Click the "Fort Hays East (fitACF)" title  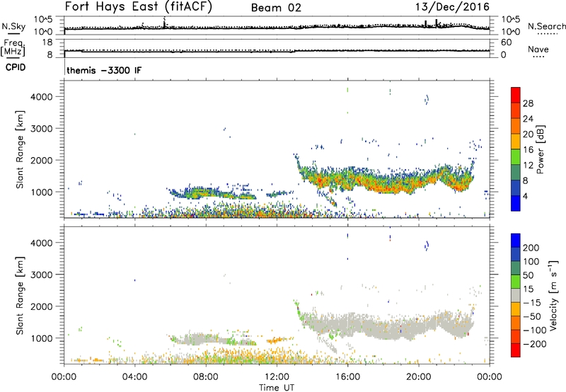[x=138, y=7]
